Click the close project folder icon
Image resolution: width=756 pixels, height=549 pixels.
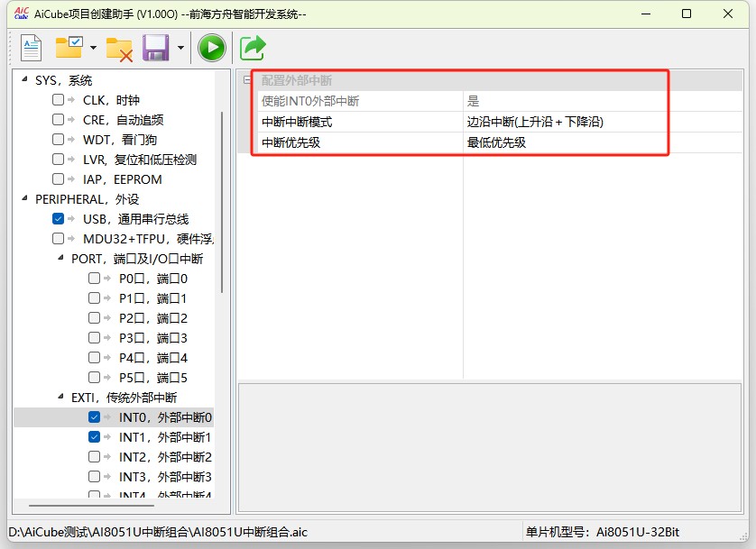(x=120, y=49)
